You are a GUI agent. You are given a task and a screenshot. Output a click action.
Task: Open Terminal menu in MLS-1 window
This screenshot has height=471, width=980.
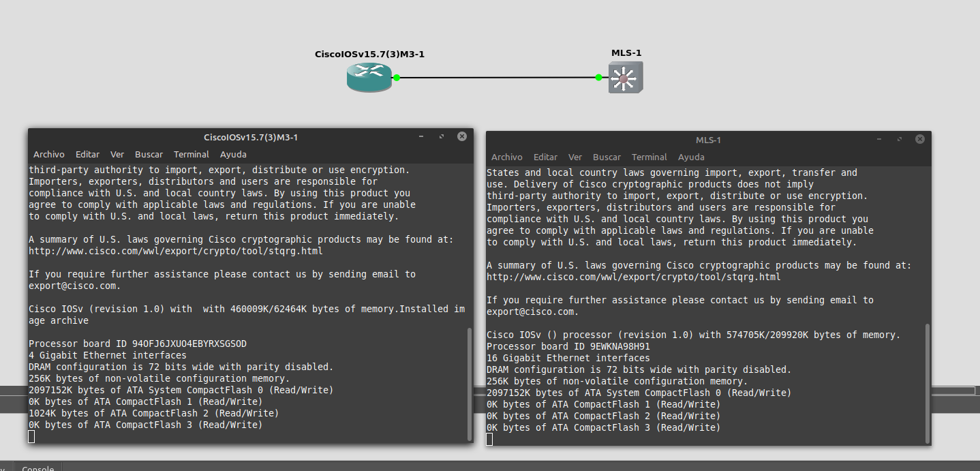point(649,157)
